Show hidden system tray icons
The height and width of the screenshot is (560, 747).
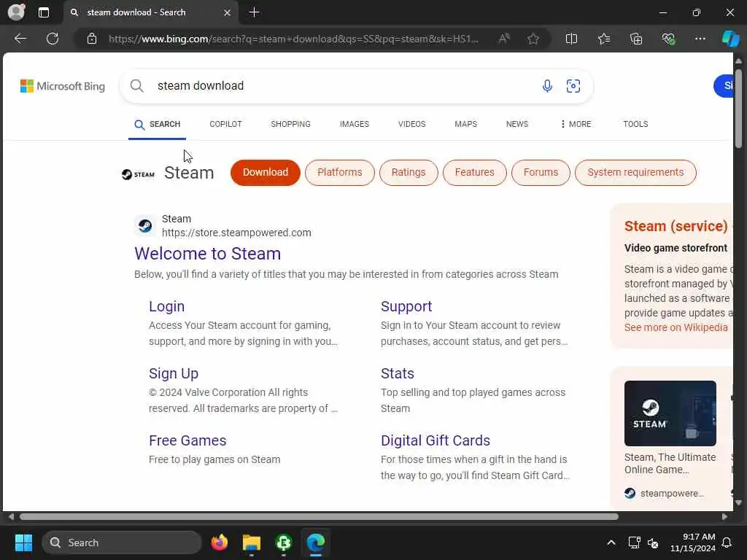[611, 542]
